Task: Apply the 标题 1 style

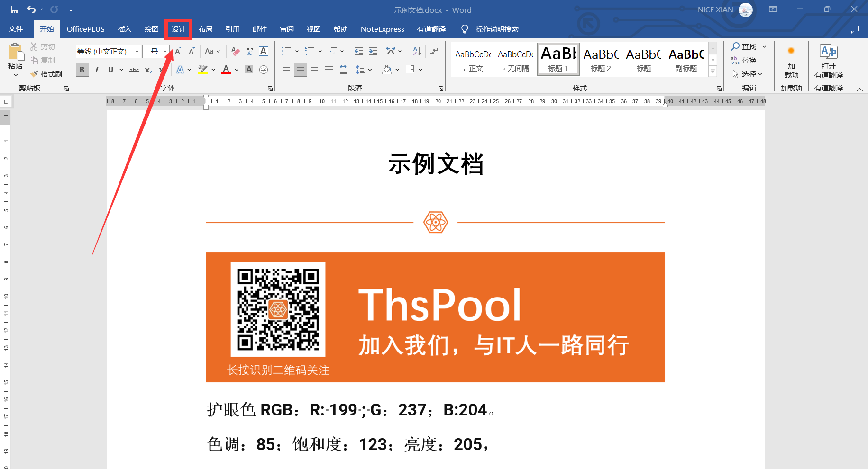Action: tap(558, 59)
